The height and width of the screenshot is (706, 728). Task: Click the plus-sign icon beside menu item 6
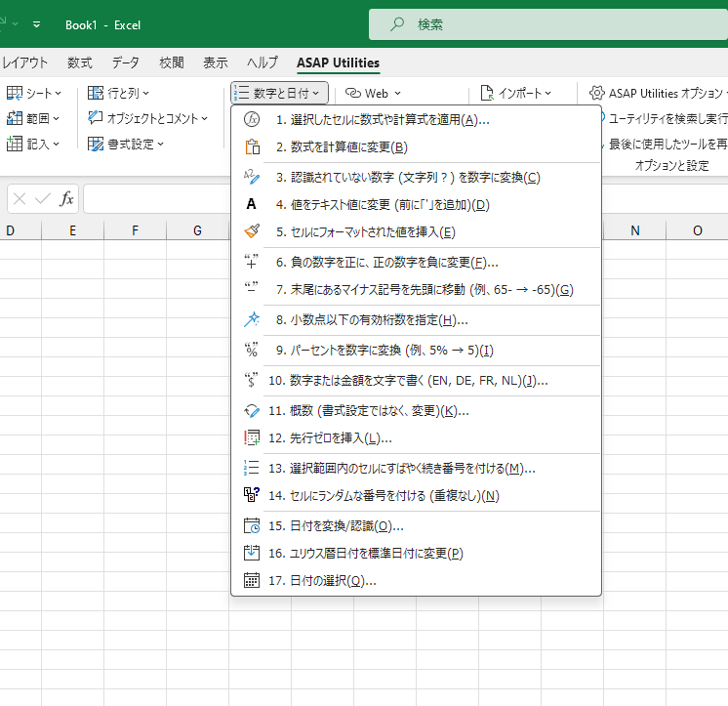[252, 262]
